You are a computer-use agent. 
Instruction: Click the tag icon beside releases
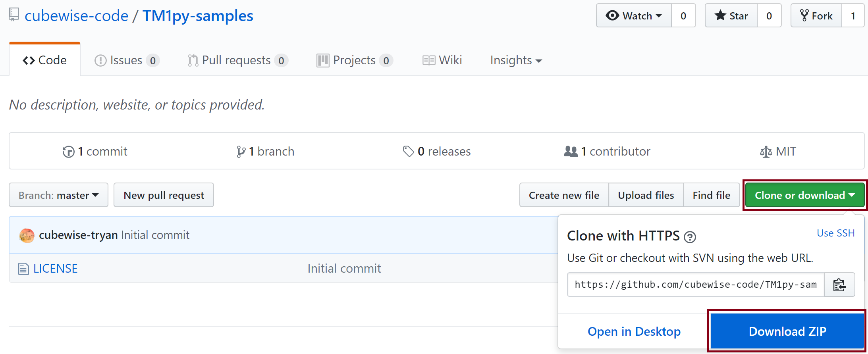pyautogui.click(x=409, y=151)
